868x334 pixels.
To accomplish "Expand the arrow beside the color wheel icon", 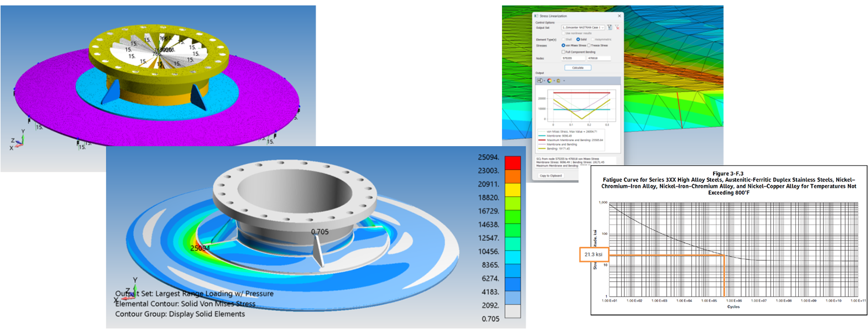I will click(554, 81).
